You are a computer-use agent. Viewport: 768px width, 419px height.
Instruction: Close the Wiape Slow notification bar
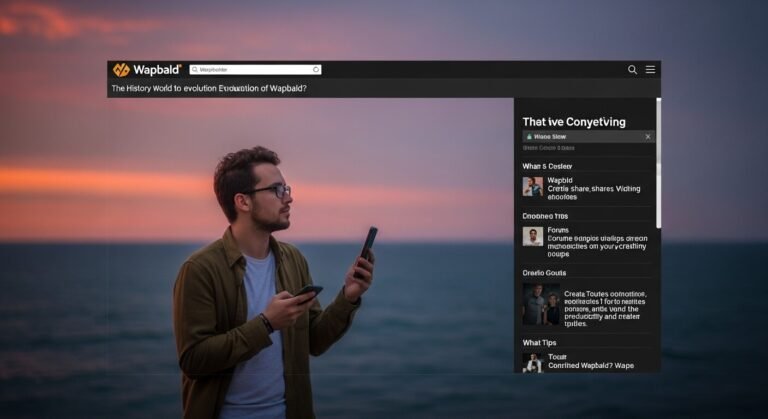pos(647,136)
